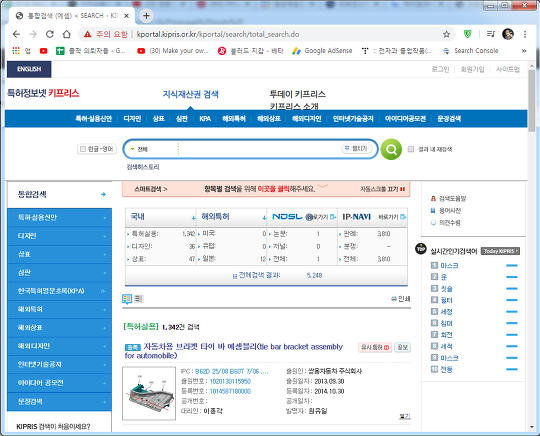Open registration number 1014587180000

230,391
